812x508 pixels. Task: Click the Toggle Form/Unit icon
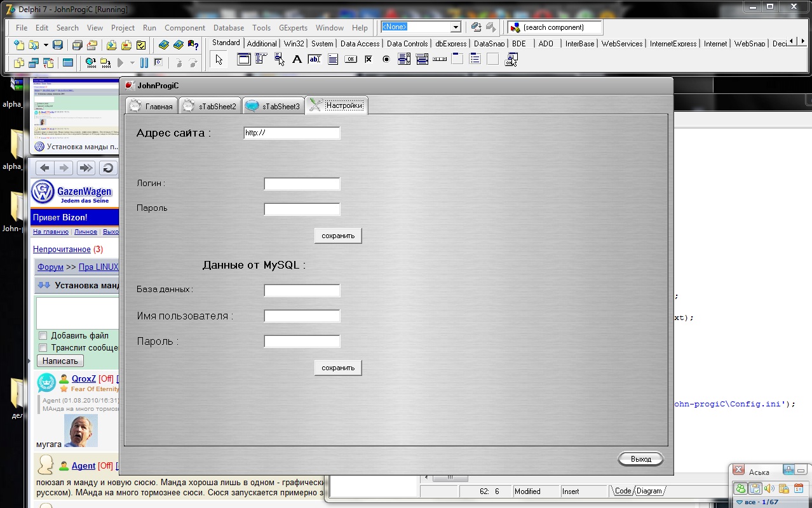48,62
